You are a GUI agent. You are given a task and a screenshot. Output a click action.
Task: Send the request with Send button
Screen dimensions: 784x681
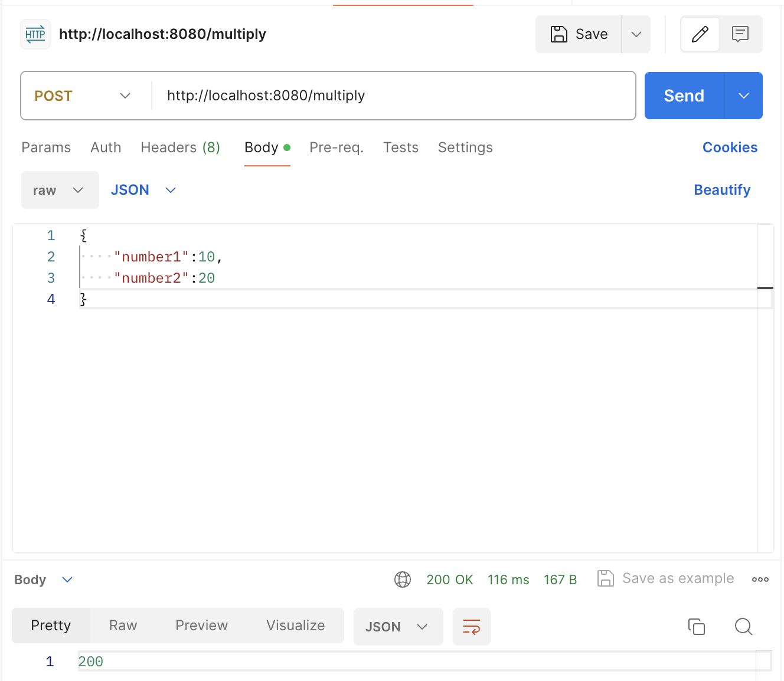coord(684,96)
